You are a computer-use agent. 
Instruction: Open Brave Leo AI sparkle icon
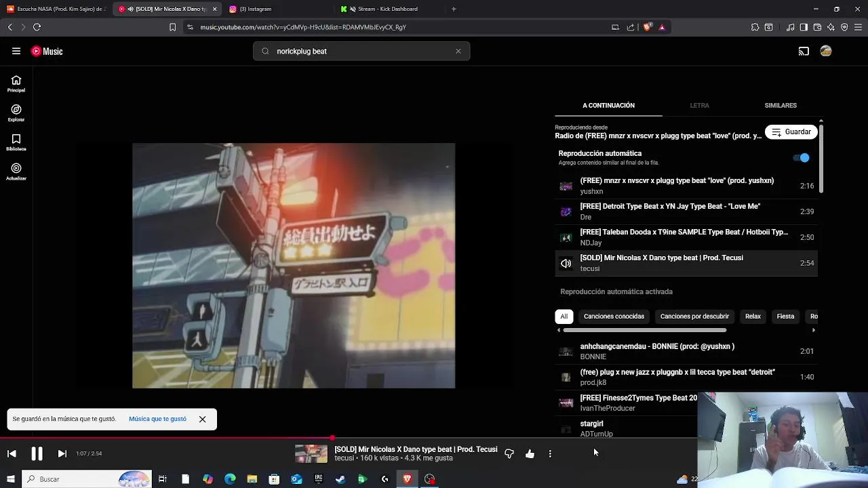tap(831, 27)
